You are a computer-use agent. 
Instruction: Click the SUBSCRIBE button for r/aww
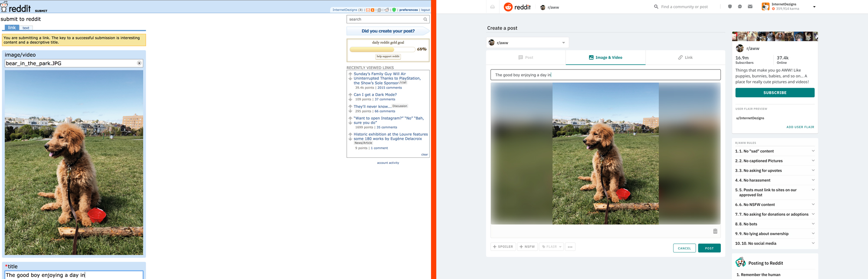pos(775,93)
